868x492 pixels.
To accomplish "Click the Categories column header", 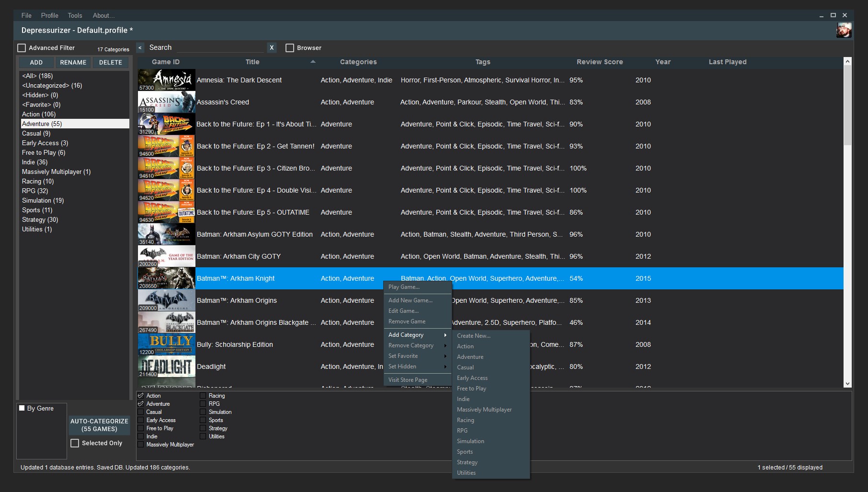I will (358, 62).
